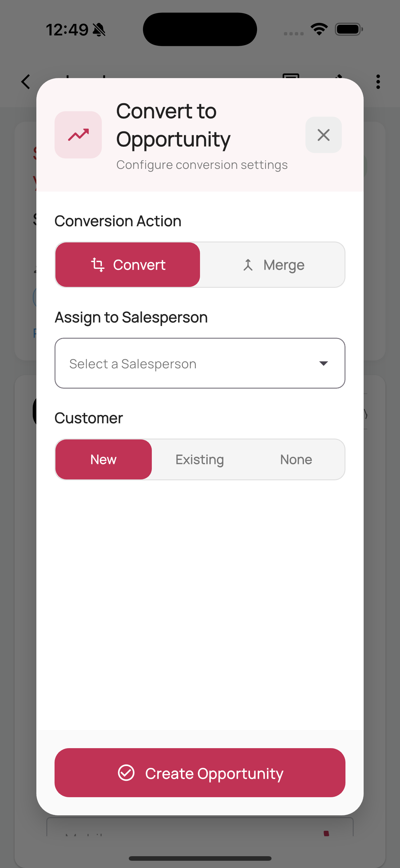Viewport: 400px width, 868px height.
Task: Tap the trending-up icon in dialog header
Action: (x=78, y=135)
